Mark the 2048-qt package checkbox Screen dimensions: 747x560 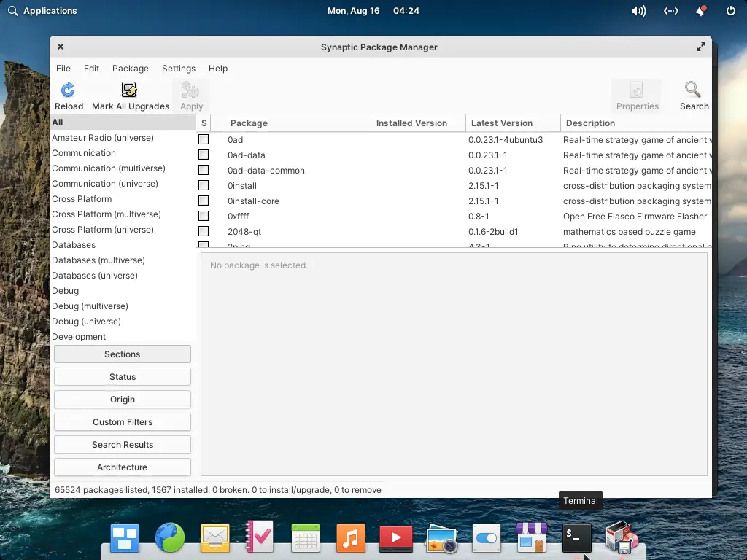[204, 231]
